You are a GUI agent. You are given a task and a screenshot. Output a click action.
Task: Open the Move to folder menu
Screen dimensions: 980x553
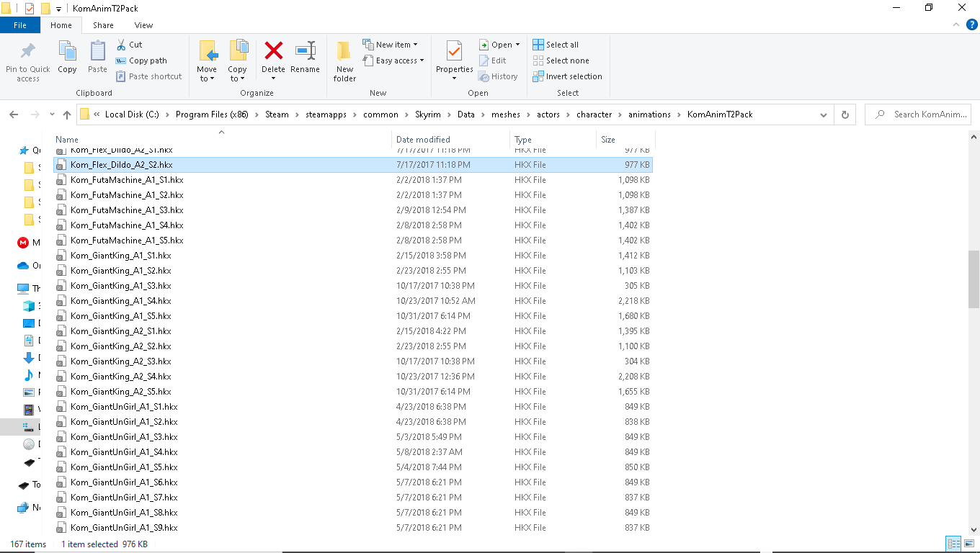(x=207, y=61)
